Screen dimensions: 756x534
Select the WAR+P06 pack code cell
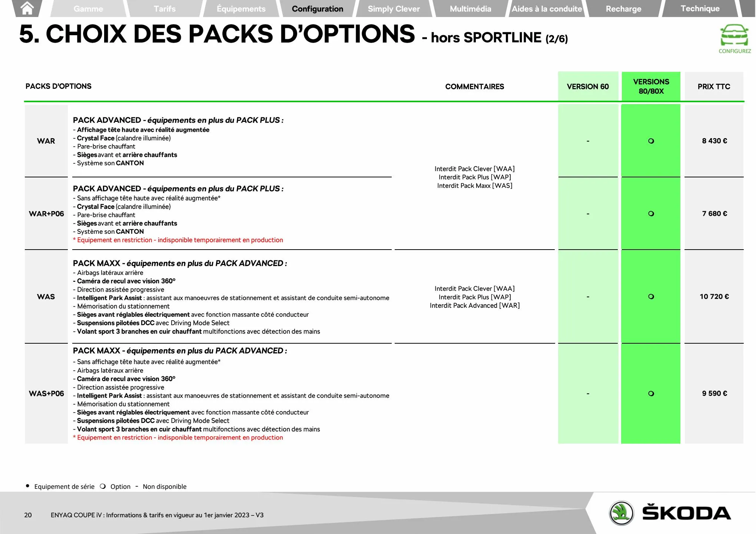(46, 214)
